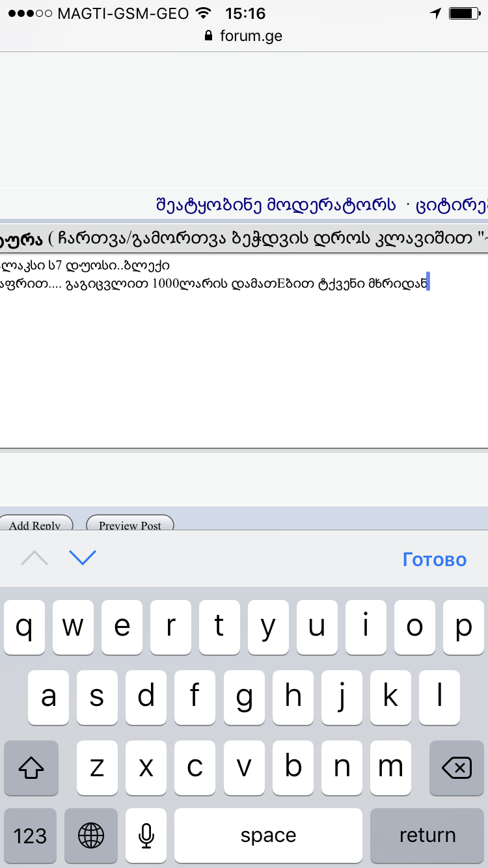Tap the m key
The width and height of the screenshot is (488, 868).
[x=390, y=768]
